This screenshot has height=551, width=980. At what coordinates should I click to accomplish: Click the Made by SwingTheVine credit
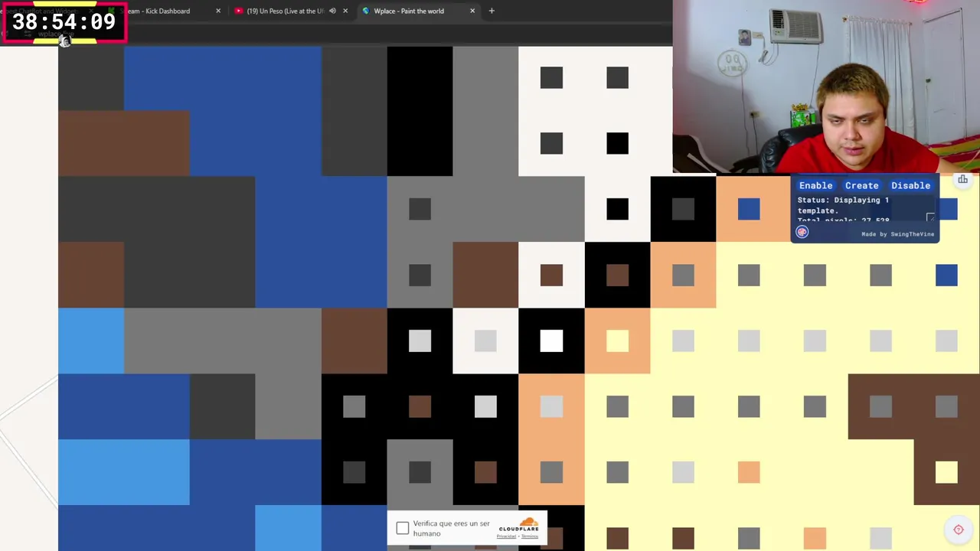tap(897, 234)
